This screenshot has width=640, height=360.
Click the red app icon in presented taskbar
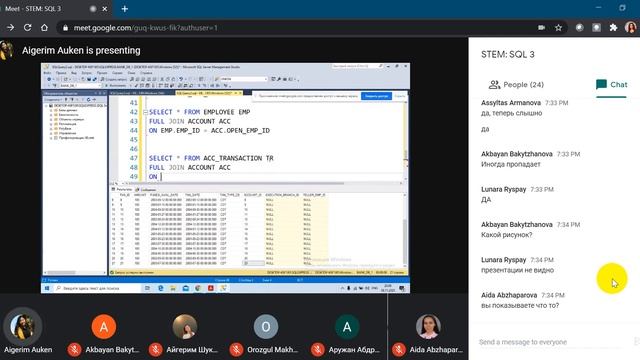click(x=211, y=288)
